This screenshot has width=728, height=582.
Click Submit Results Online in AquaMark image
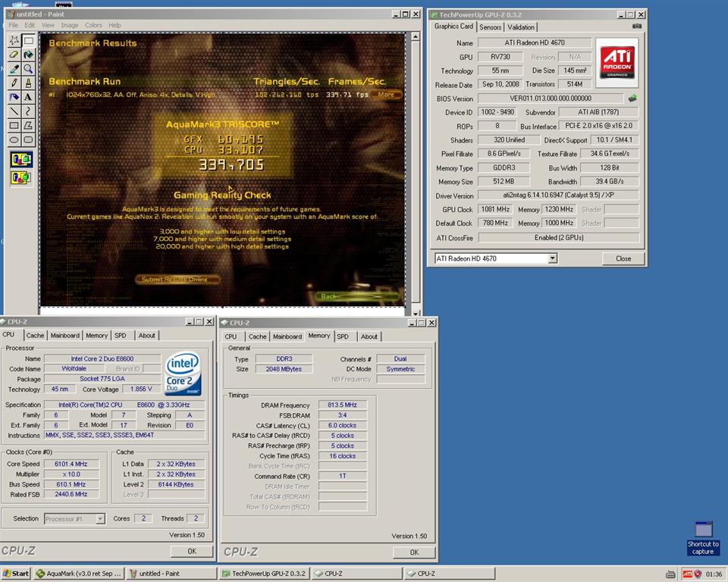(177, 279)
